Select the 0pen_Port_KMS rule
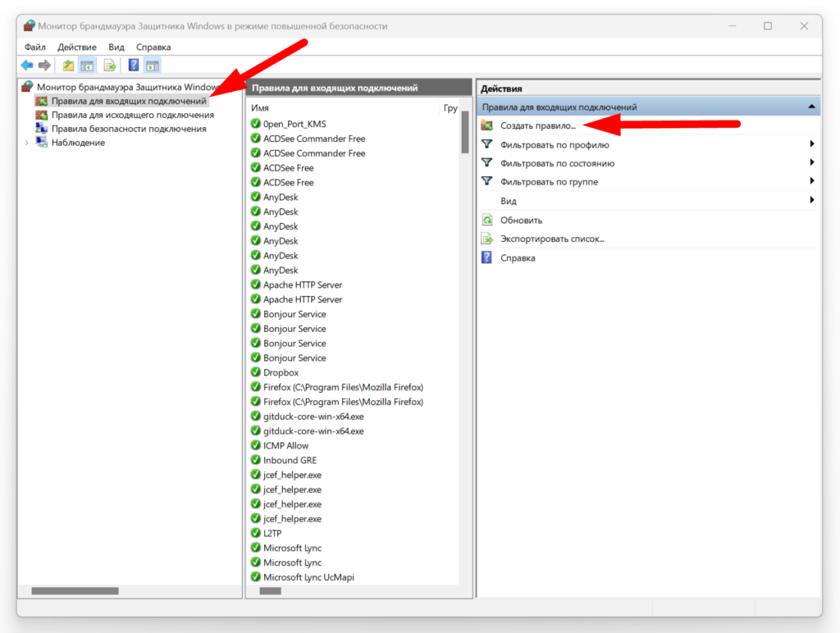Image resolution: width=840 pixels, height=633 pixels. pyautogui.click(x=294, y=124)
